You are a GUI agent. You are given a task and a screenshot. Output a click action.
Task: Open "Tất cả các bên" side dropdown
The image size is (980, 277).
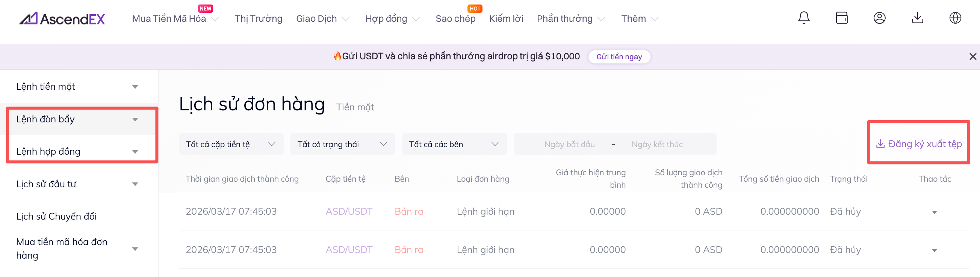(454, 144)
